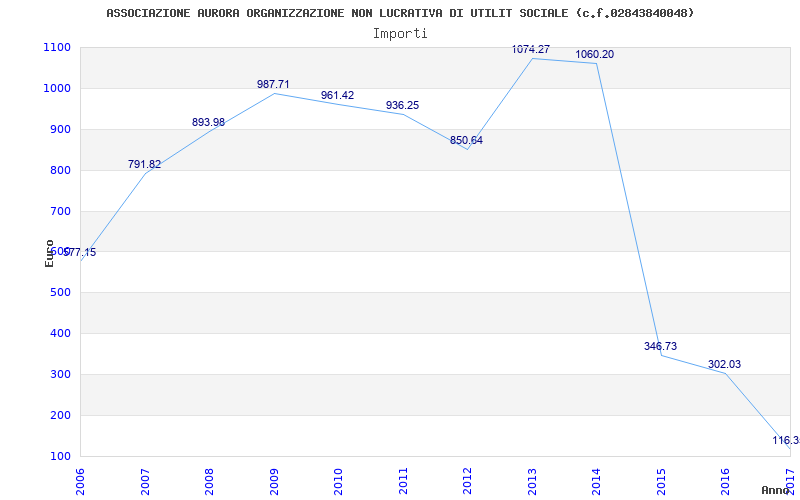Click the 'Euro' y-axis title
This screenshot has width=800, height=500.
[x=49, y=253]
